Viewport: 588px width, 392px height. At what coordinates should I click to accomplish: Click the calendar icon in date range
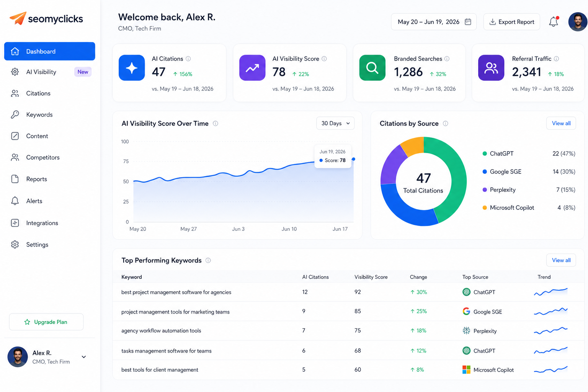(468, 22)
